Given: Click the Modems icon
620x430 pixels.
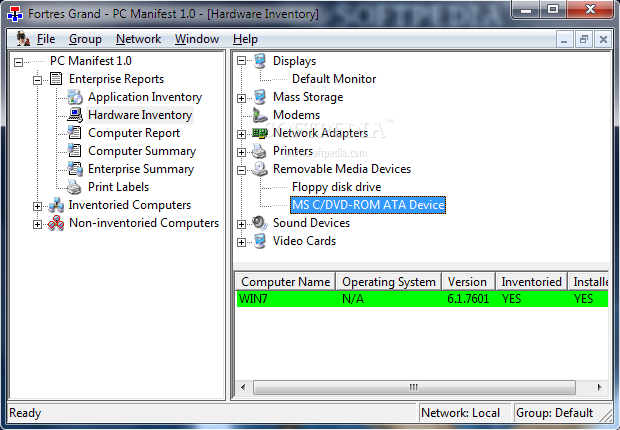Looking at the screenshot, I should click(260, 115).
